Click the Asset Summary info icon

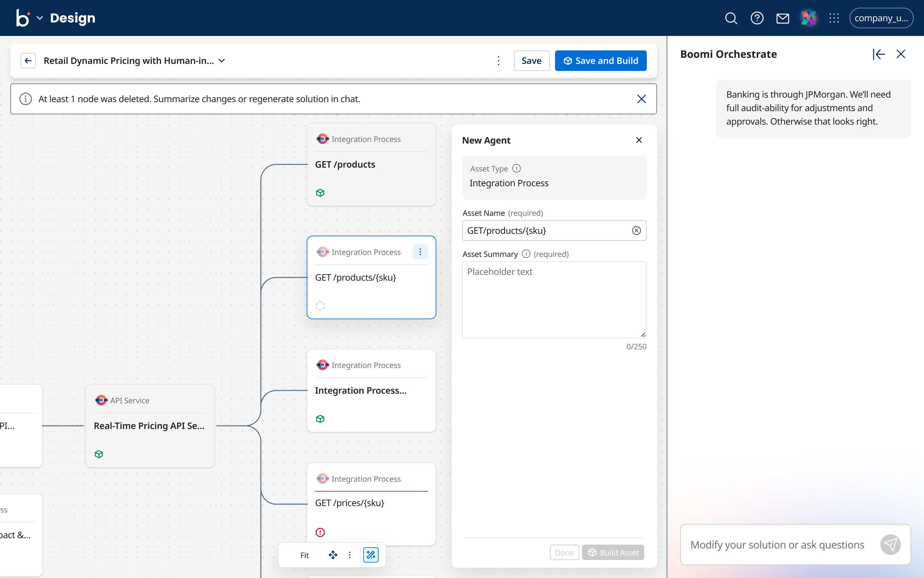(526, 254)
